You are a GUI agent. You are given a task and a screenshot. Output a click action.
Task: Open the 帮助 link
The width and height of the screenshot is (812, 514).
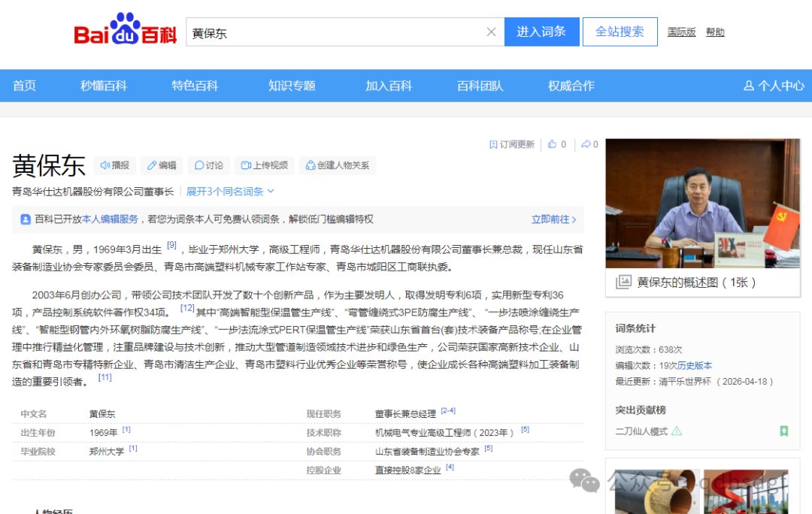(x=715, y=32)
